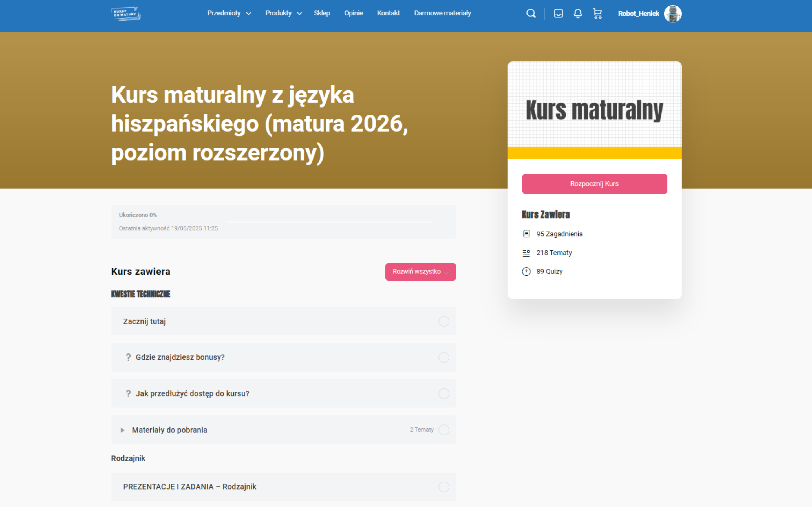Toggle completion circle for Zacznij tutaj
812x507 pixels.
coord(443,321)
